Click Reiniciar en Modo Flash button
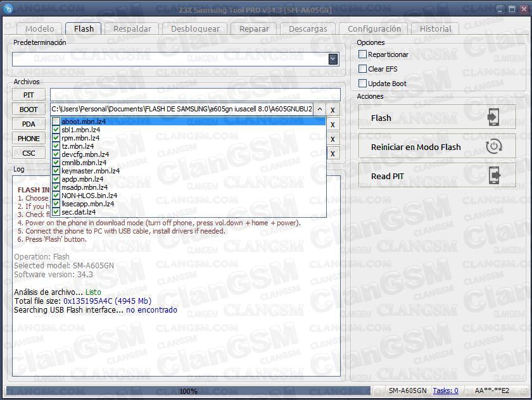 point(437,147)
